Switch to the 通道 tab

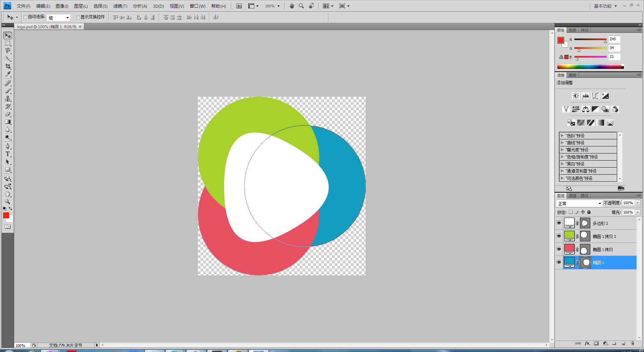[x=573, y=196]
